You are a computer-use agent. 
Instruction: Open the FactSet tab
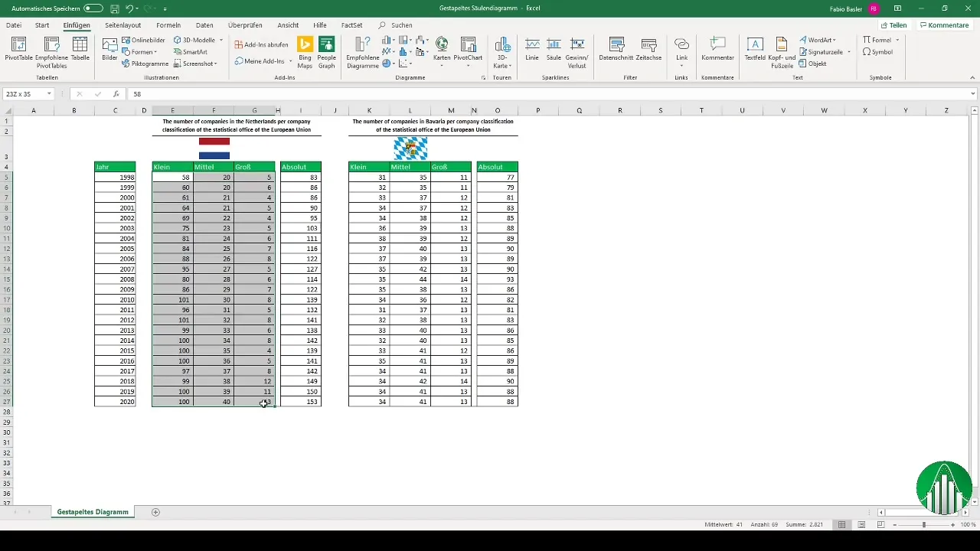351,25
